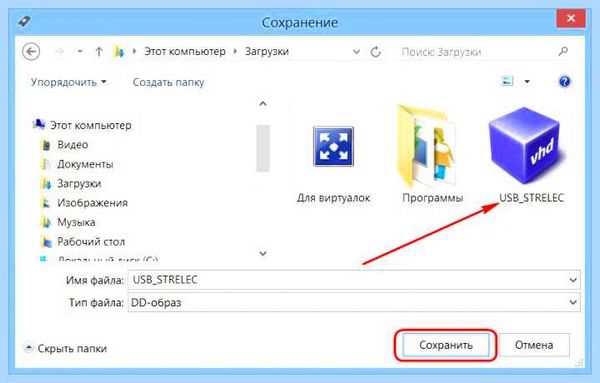Click the dialog title bar app icon
Screen dimensions: 600x383
tap(24, 21)
